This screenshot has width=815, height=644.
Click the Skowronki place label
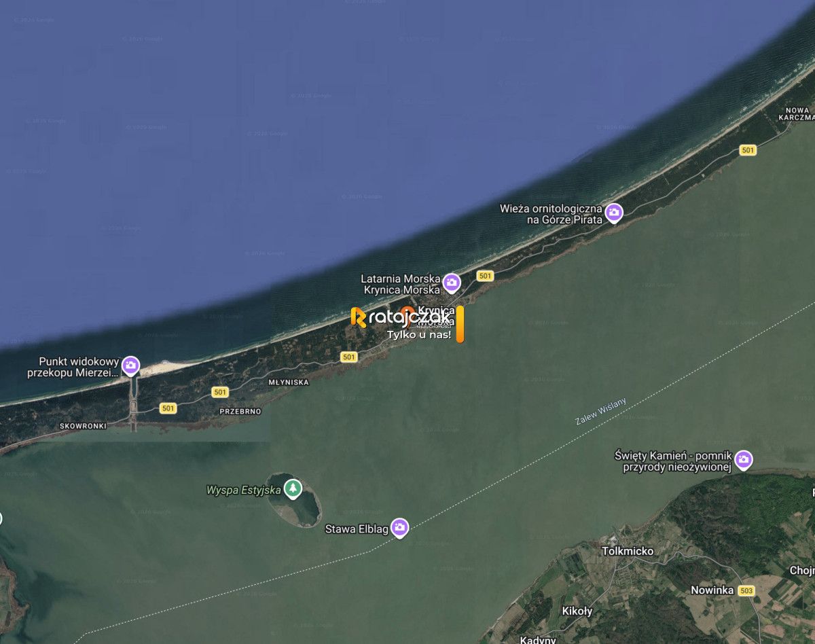click(83, 425)
